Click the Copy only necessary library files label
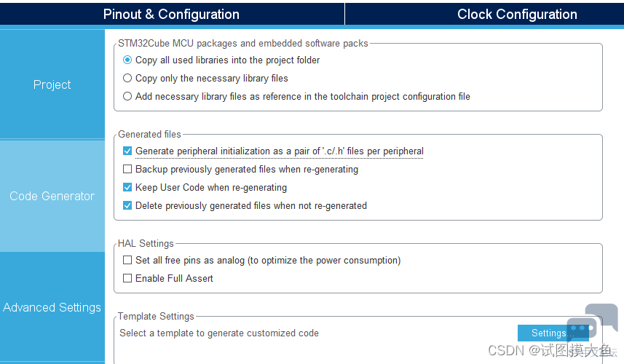Viewport: 624px width, 364px height. [212, 79]
